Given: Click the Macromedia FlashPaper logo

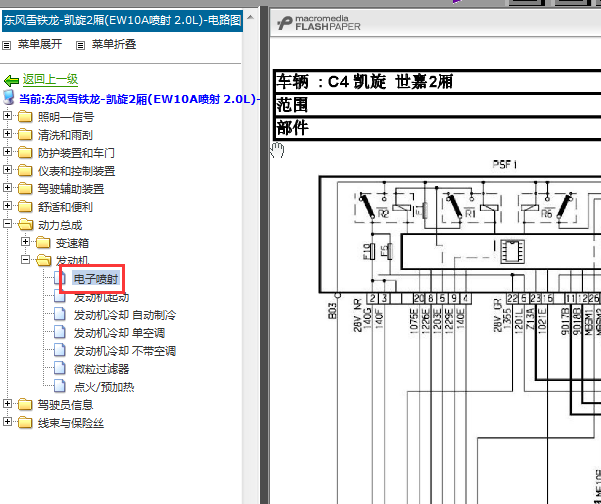Looking at the screenshot, I should coord(319,23).
